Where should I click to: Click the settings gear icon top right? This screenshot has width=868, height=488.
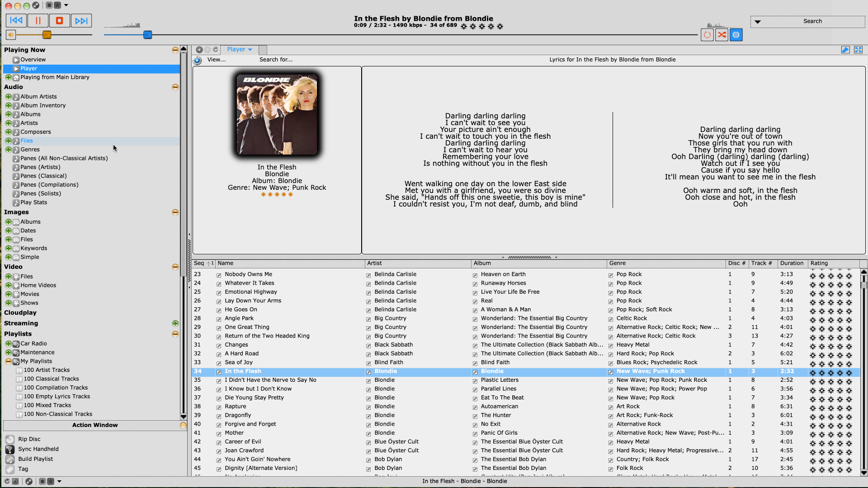[736, 34]
